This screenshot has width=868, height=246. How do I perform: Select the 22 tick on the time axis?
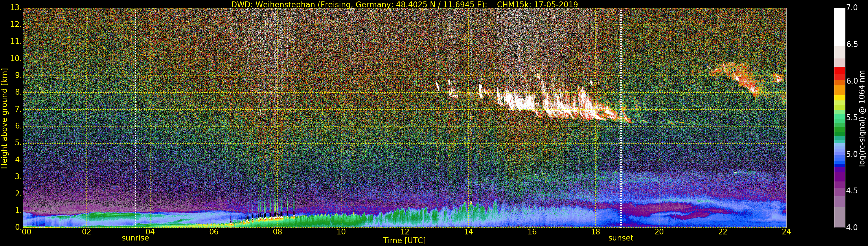[x=723, y=232]
